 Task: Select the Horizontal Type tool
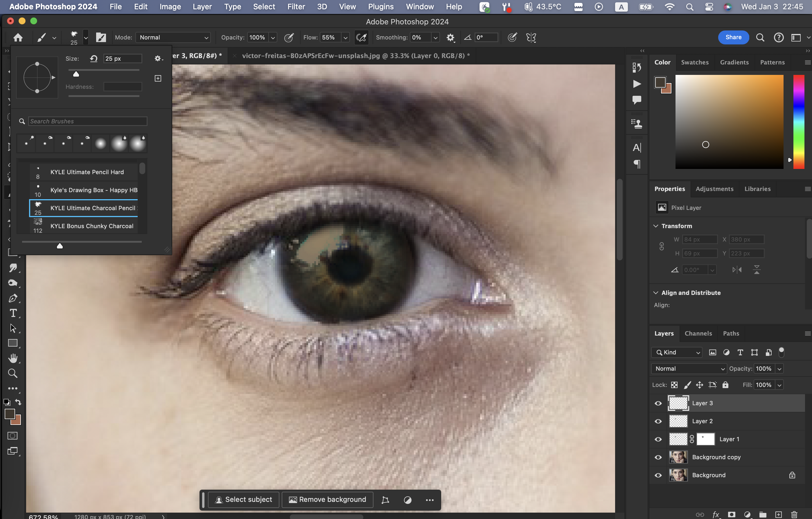(13, 313)
